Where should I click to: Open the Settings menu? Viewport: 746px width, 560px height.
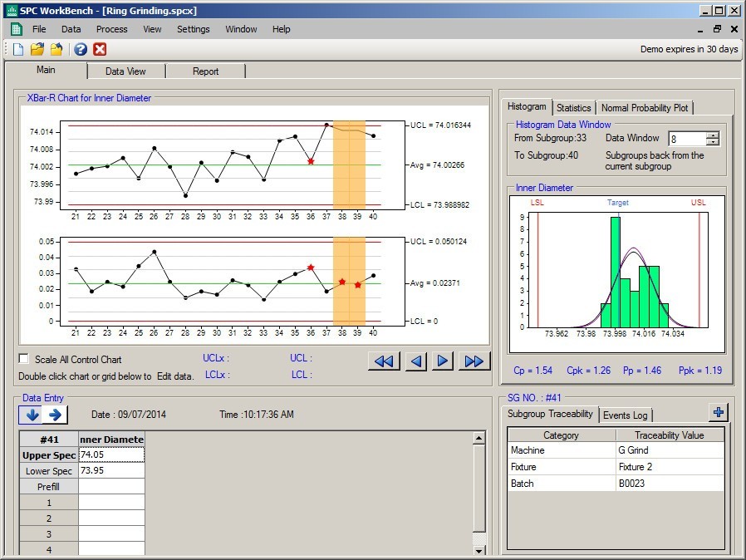(x=193, y=29)
